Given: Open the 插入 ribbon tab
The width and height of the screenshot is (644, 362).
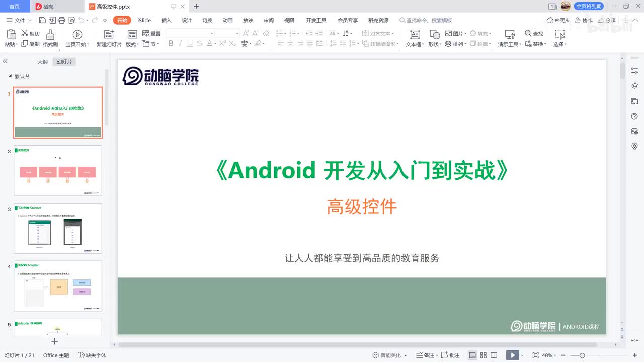Looking at the screenshot, I should tap(166, 20).
